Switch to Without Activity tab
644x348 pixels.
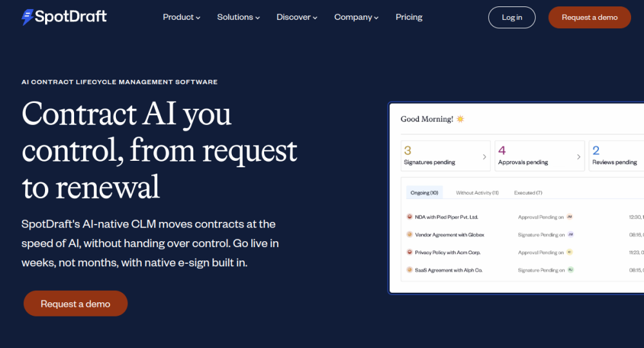tap(477, 193)
